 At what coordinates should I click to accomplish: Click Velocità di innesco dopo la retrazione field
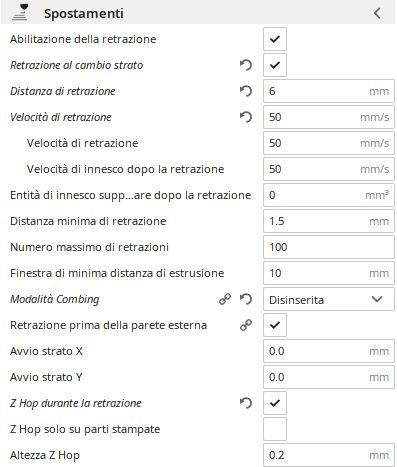click(x=329, y=169)
